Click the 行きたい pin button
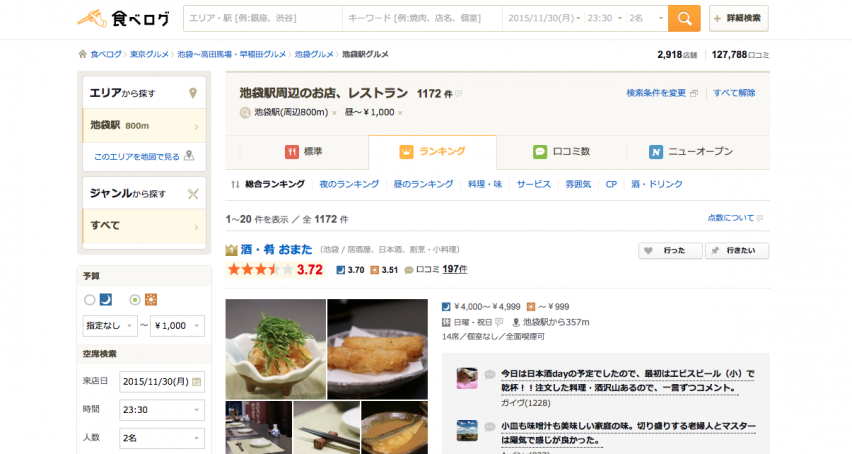Screen dimensions: 852x454 tap(736, 250)
